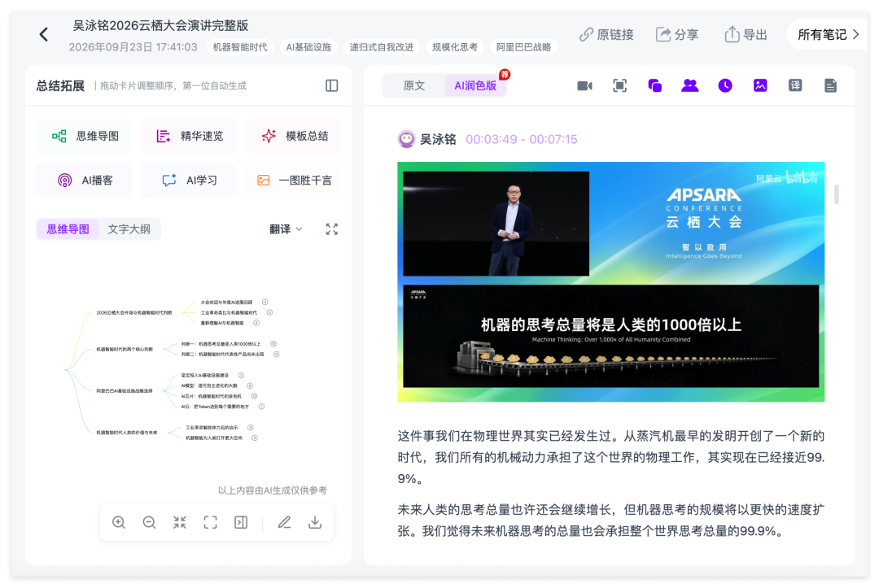Zoom out the mind map
This screenshot has height=588, width=879.
149,522
